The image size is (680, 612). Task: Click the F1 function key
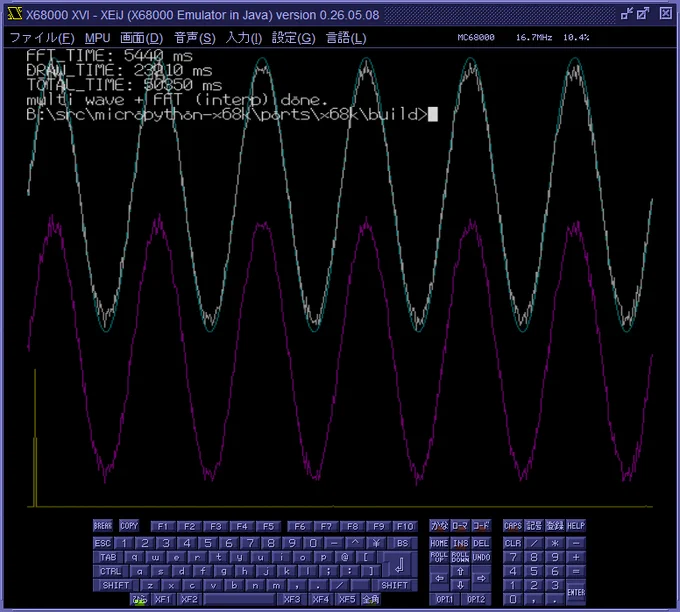[x=163, y=526]
